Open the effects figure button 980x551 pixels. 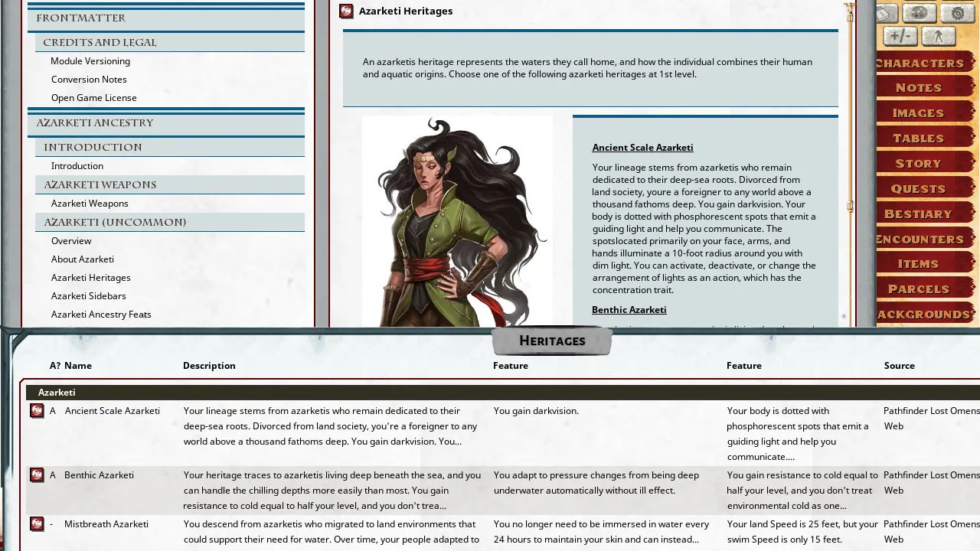[938, 36]
